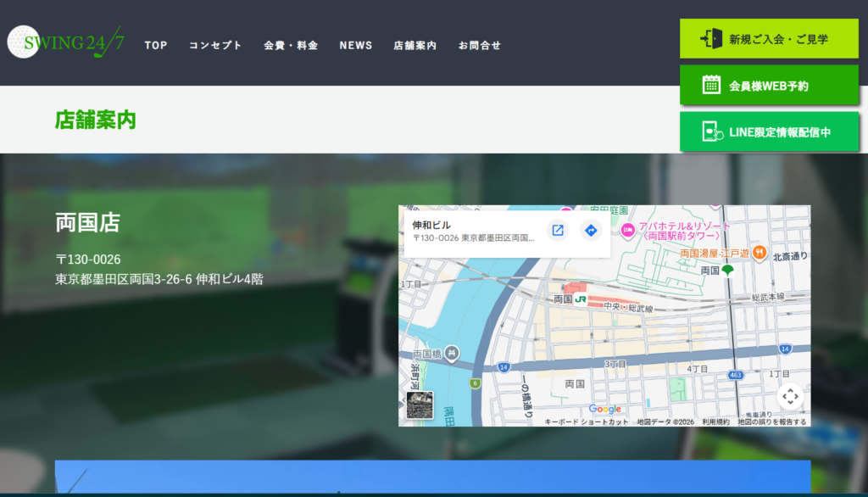
Task: Open larger map via external link icon
Action: [558, 230]
